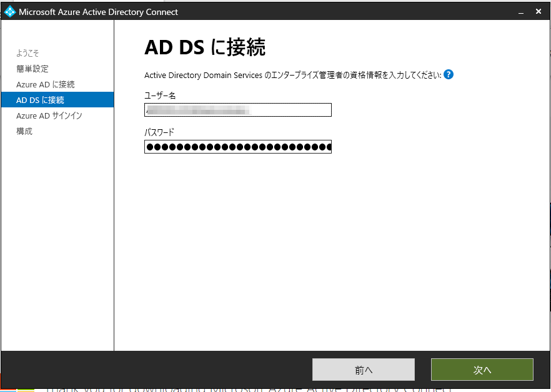
Task: Minimize the Azure AD Connect window
Action: tap(521, 12)
